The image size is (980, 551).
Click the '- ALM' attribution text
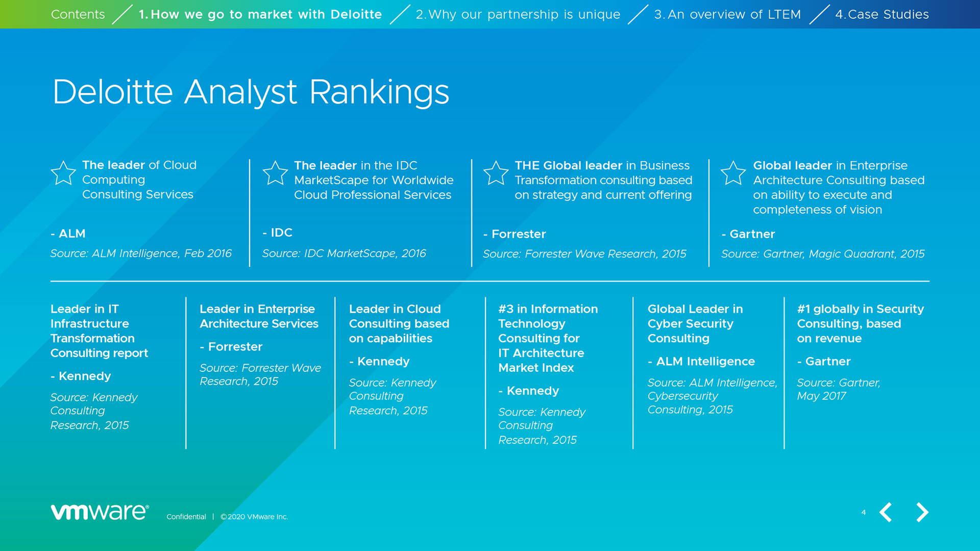(x=68, y=234)
